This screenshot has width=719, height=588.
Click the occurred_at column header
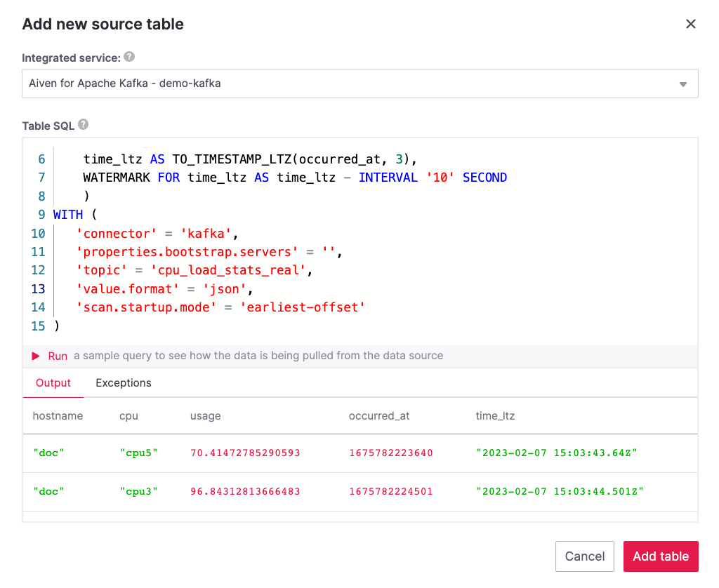click(x=379, y=415)
